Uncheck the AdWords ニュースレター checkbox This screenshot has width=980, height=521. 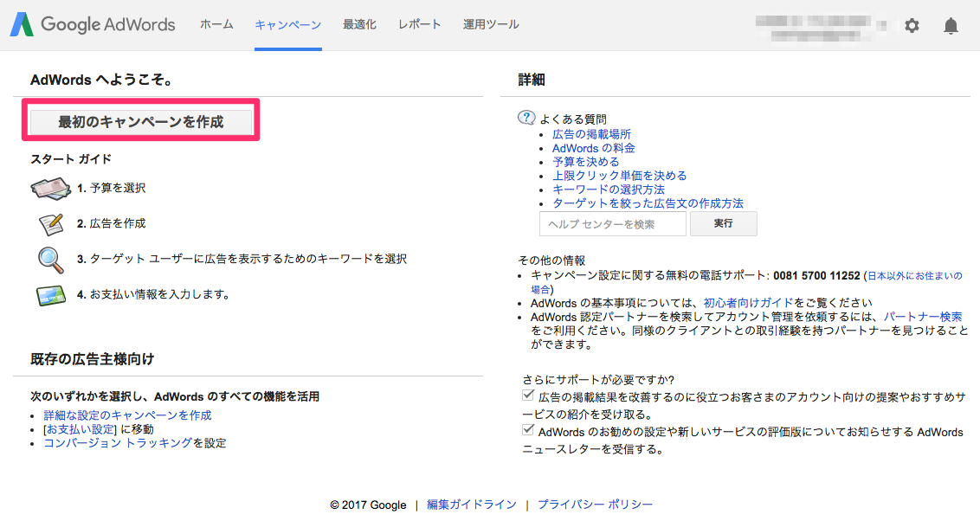pos(528,430)
